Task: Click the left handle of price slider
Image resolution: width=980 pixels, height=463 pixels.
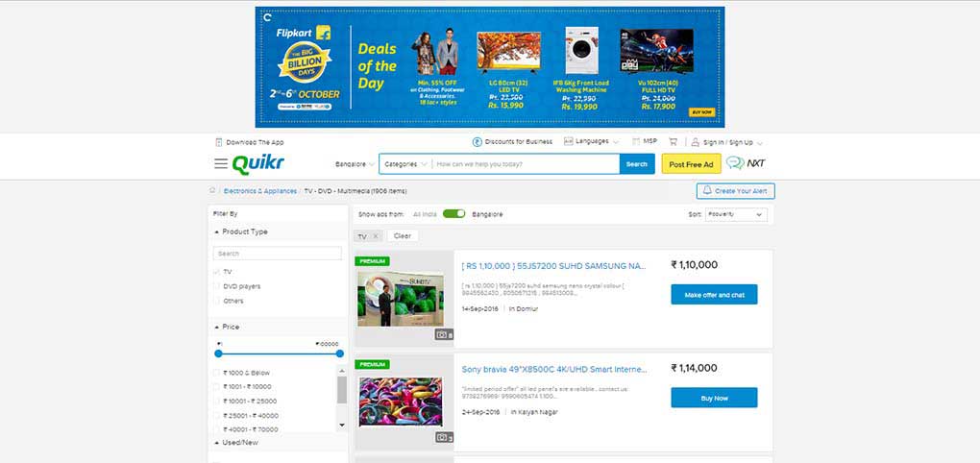Action: click(218, 353)
